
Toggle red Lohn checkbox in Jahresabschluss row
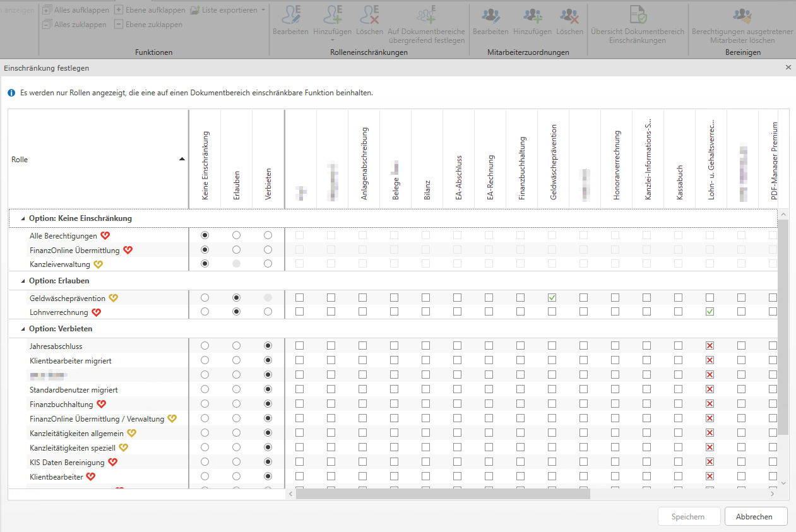click(x=710, y=346)
